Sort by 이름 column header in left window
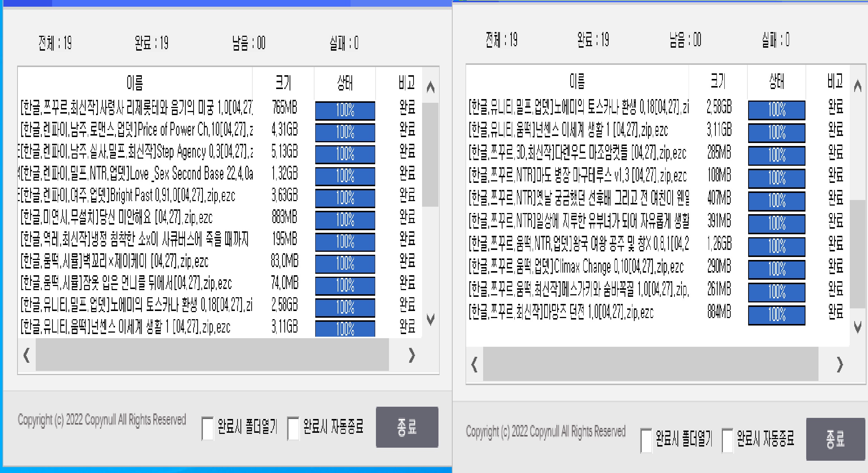 coord(135,83)
